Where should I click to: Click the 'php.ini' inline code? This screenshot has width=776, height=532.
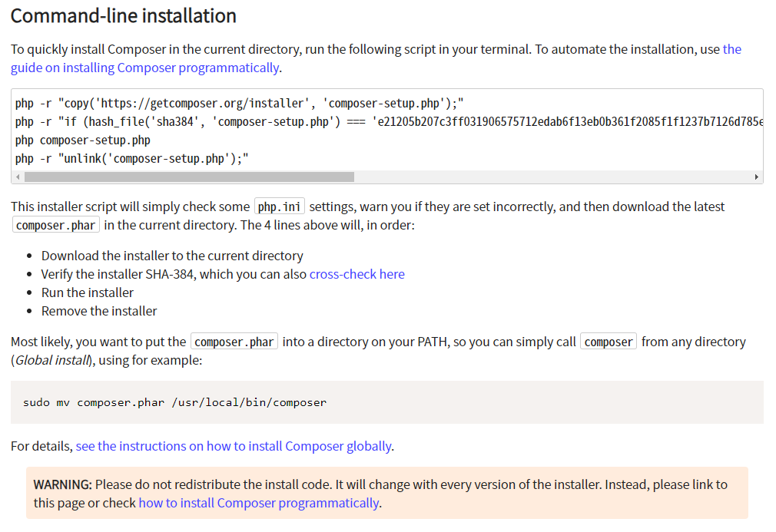point(279,207)
